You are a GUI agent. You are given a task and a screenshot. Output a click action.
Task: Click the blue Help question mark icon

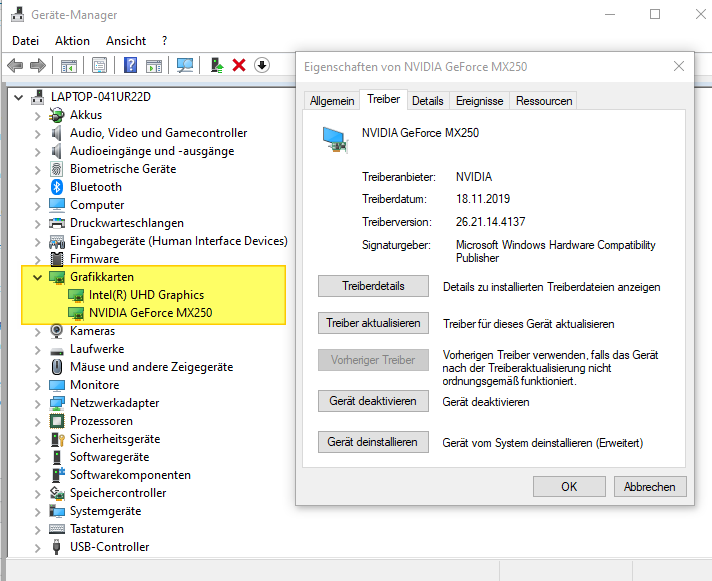pyautogui.click(x=130, y=65)
